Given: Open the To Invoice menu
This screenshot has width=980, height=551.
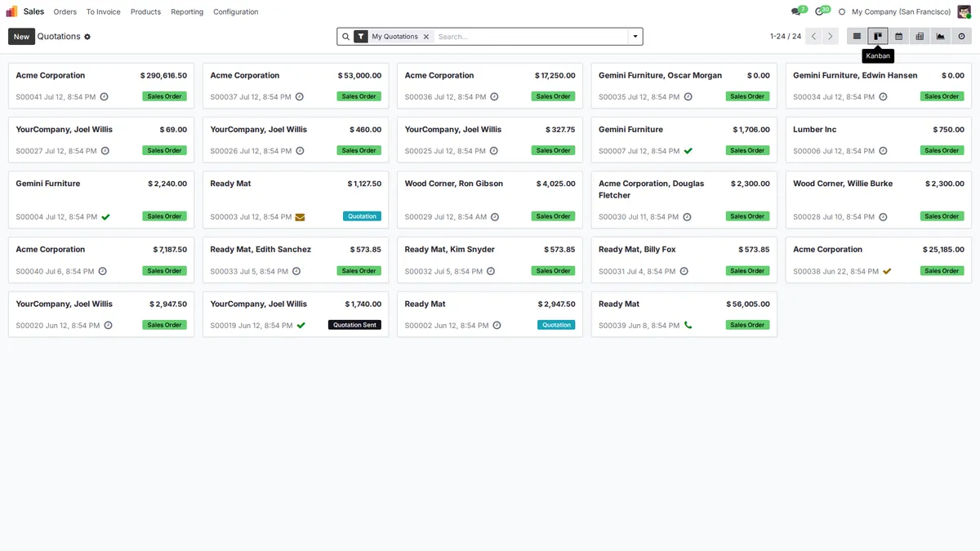Looking at the screenshot, I should 104,11.
